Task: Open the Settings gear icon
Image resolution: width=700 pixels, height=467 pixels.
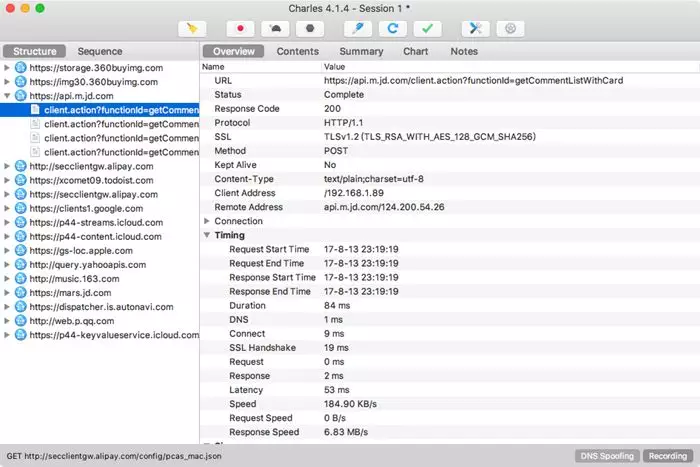Action: click(510, 29)
